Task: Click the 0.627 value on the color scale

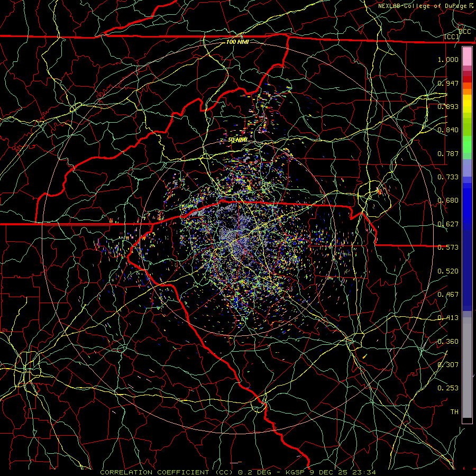Action: click(448, 224)
